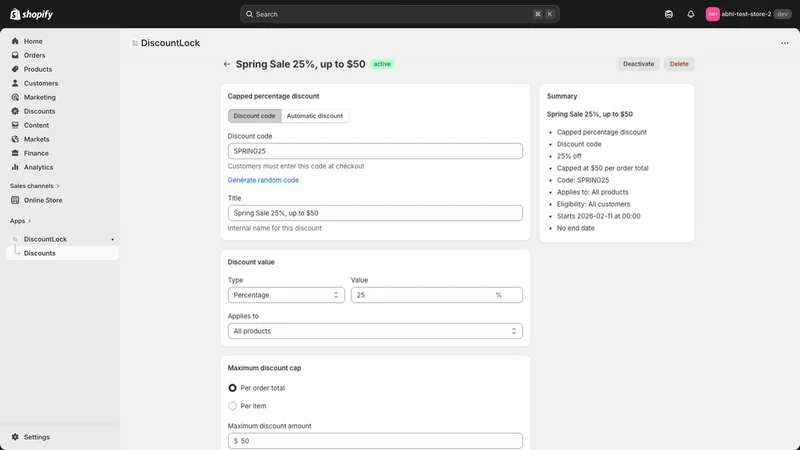Open Online Store sales channel
This screenshot has height=450, width=800.
tap(43, 200)
